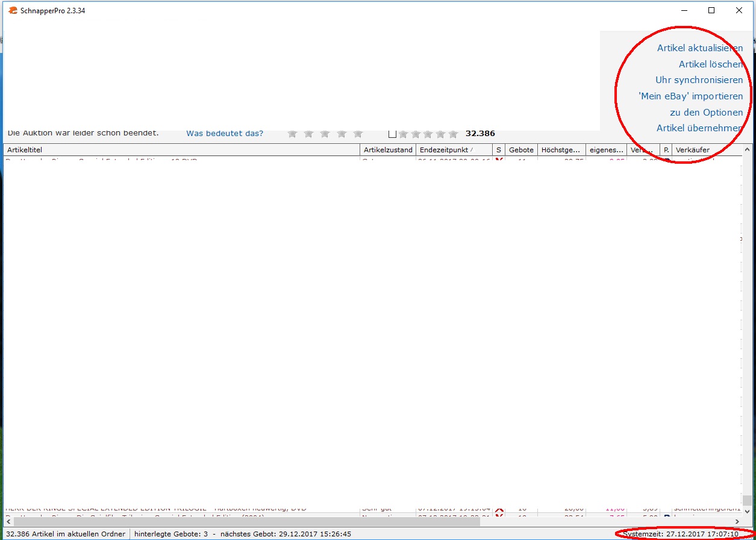Click 'Artikel löschen' link
This screenshot has height=540, width=756.
coord(710,64)
